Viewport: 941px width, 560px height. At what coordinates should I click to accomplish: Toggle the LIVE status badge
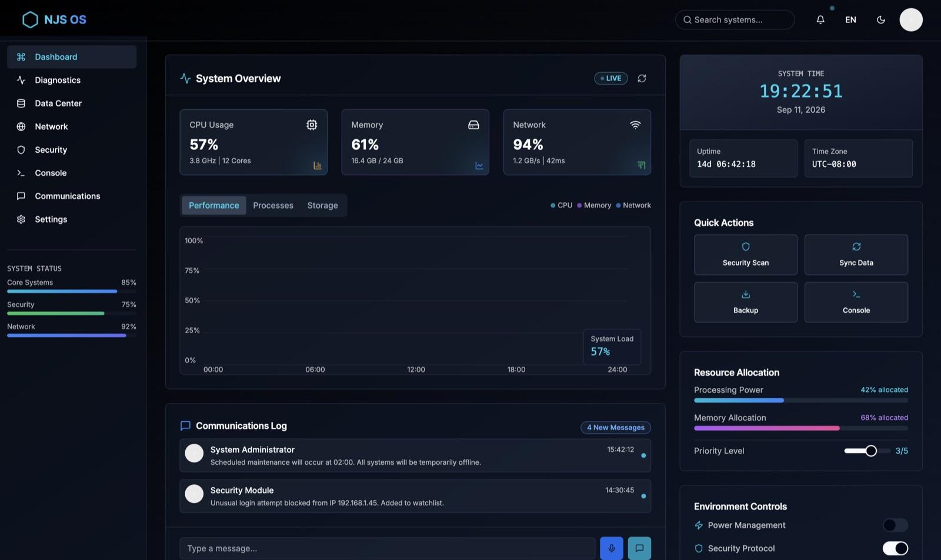tap(611, 78)
